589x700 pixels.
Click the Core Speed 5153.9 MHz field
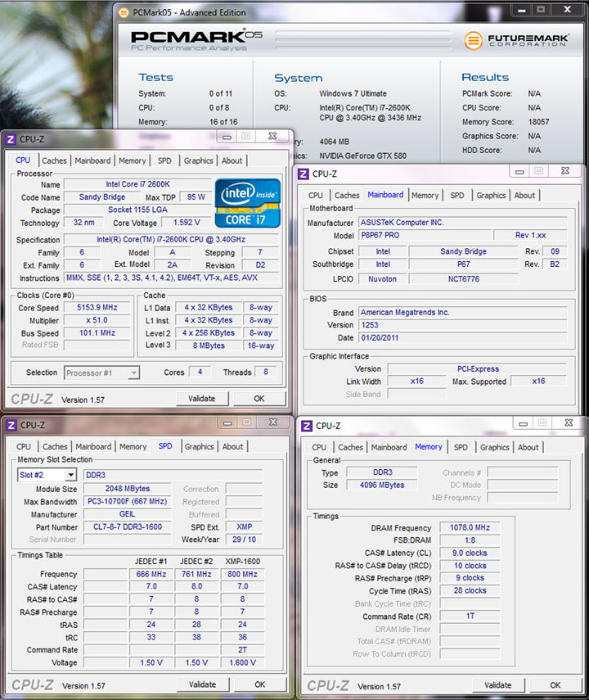tap(97, 308)
